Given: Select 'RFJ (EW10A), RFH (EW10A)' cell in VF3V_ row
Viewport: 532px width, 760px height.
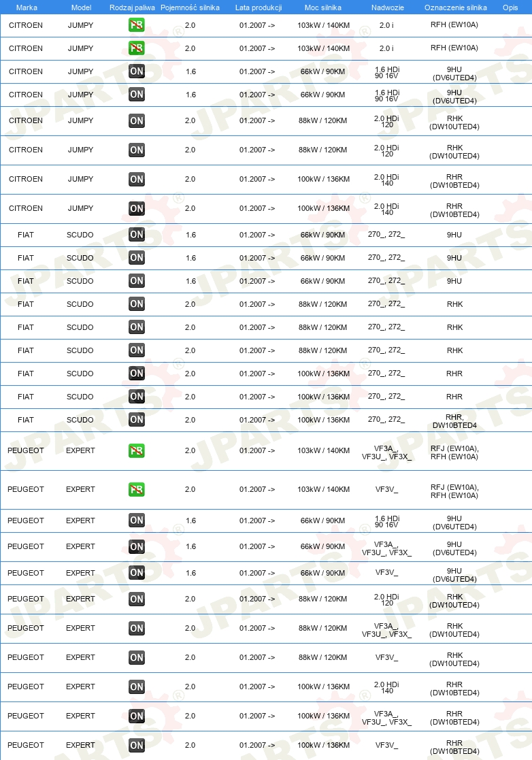Looking at the screenshot, I should pos(454,491).
